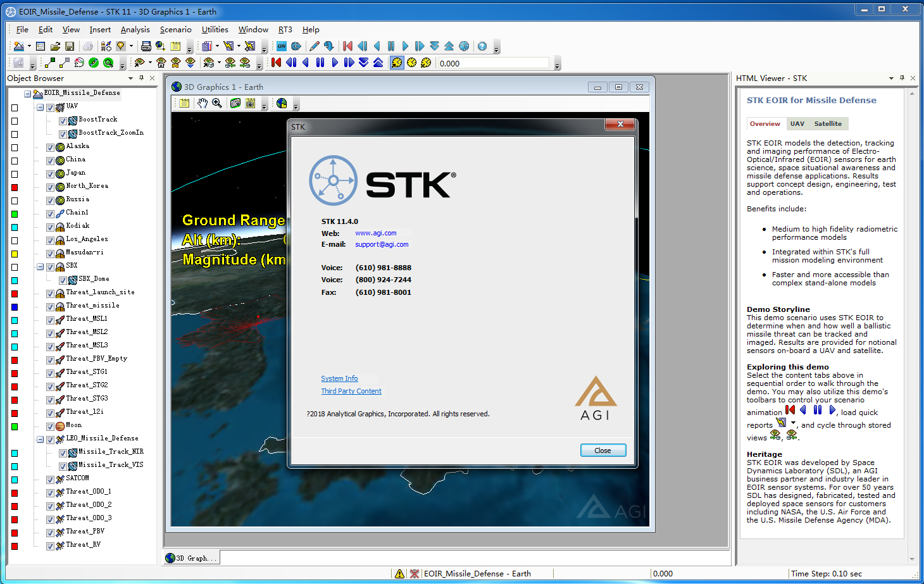Toggle the North_Korea checkbox
This screenshot has width=924, height=584.
click(x=50, y=187)
